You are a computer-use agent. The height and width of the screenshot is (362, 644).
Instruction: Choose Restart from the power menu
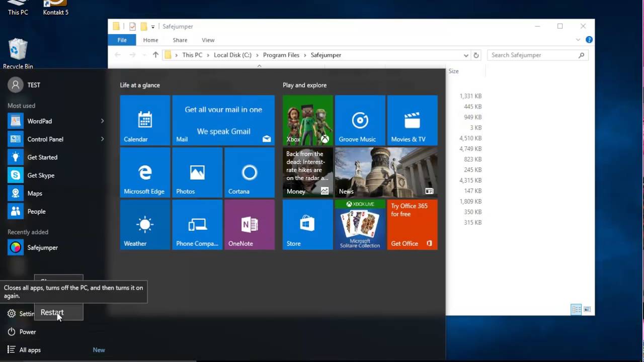tap(58, 313)
